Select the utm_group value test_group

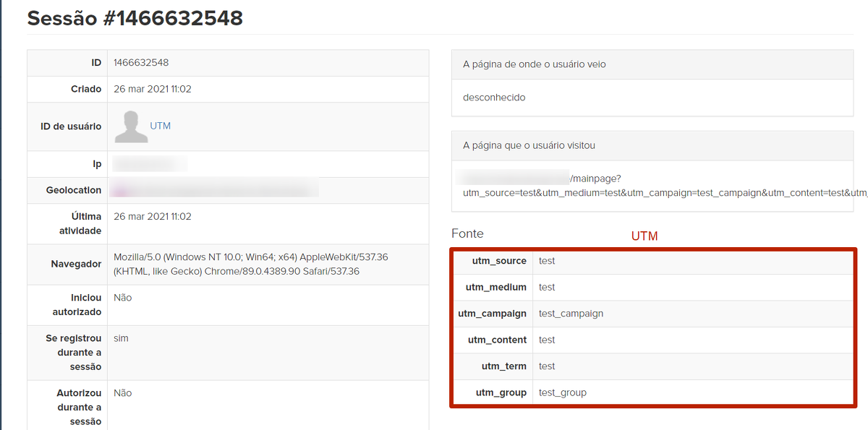(562, 392)
